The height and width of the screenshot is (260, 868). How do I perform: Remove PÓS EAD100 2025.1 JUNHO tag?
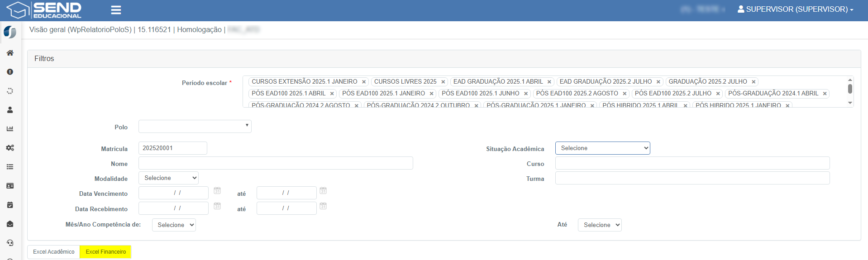(x=526, y=94)
